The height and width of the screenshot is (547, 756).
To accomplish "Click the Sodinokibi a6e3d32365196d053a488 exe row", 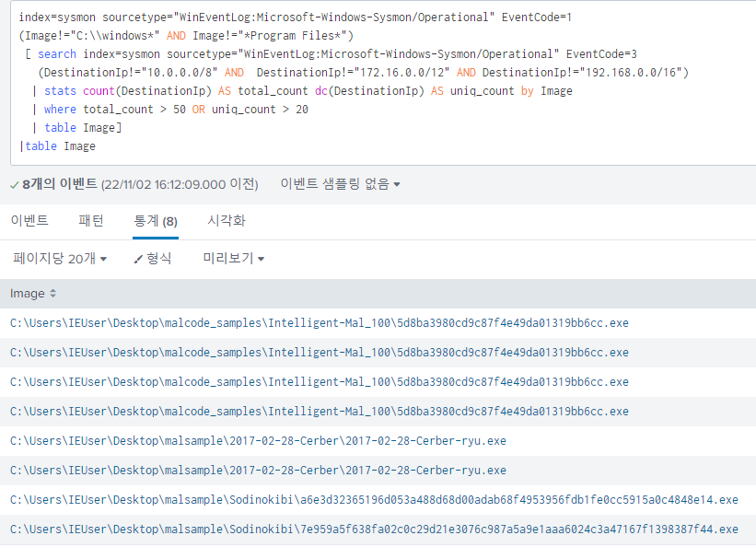I will 378,500.
